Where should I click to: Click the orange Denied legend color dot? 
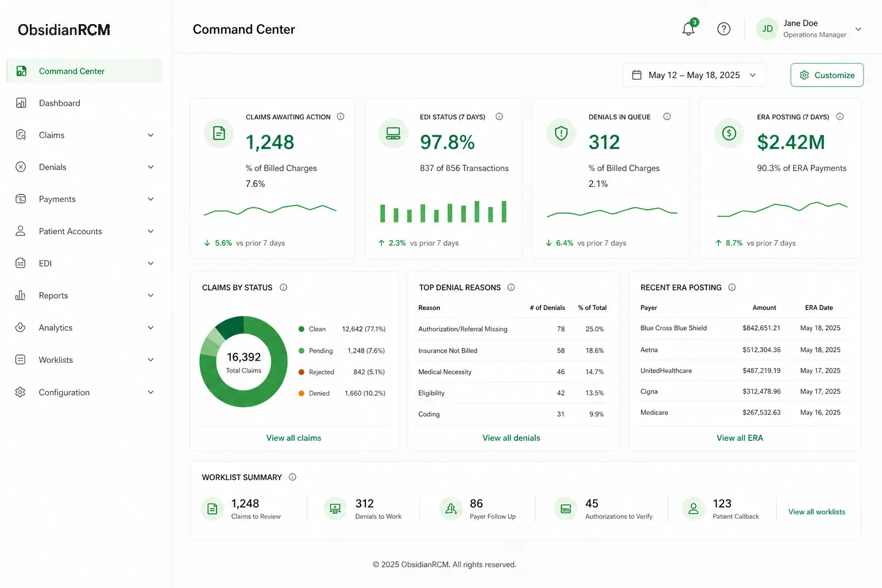(301, 393)
